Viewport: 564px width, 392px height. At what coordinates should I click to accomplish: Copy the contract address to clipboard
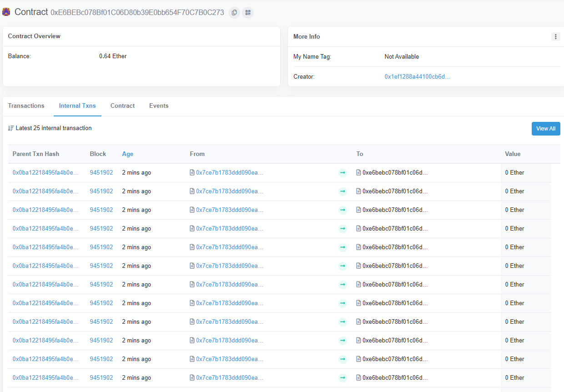(x=234, y=13)
